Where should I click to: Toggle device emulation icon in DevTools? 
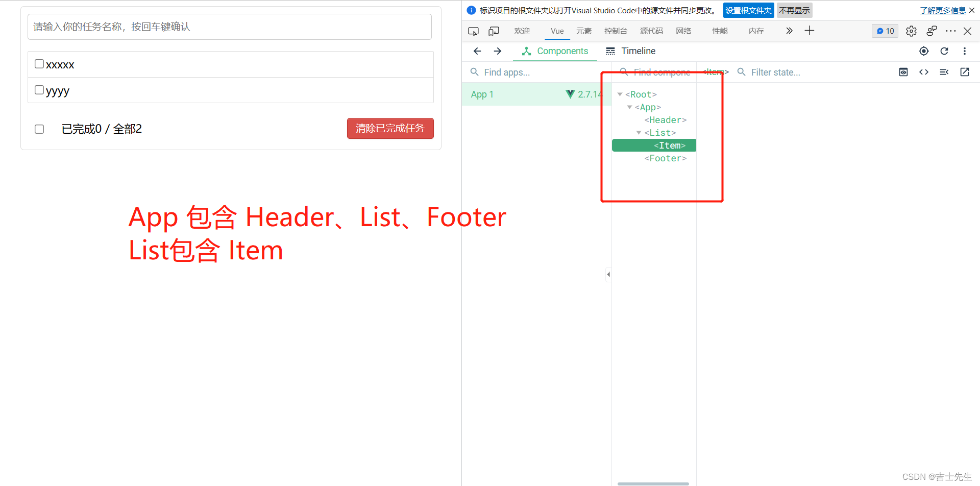pos(494,31)
